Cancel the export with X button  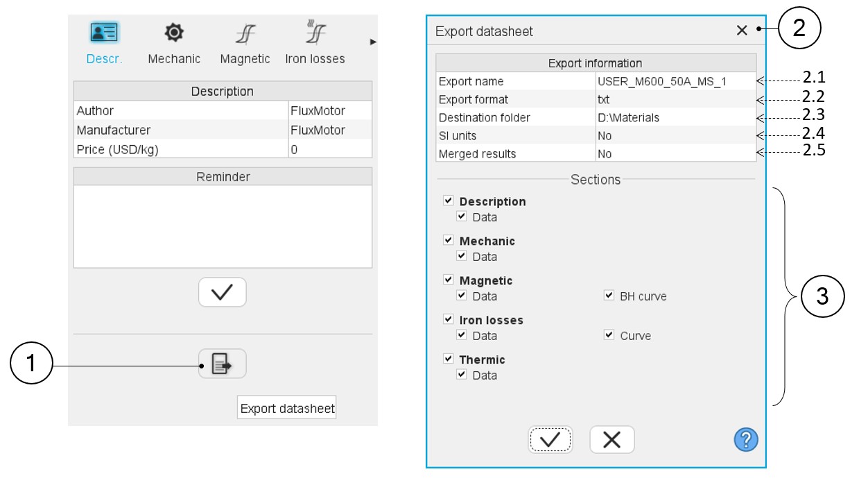tap(611, 439)
